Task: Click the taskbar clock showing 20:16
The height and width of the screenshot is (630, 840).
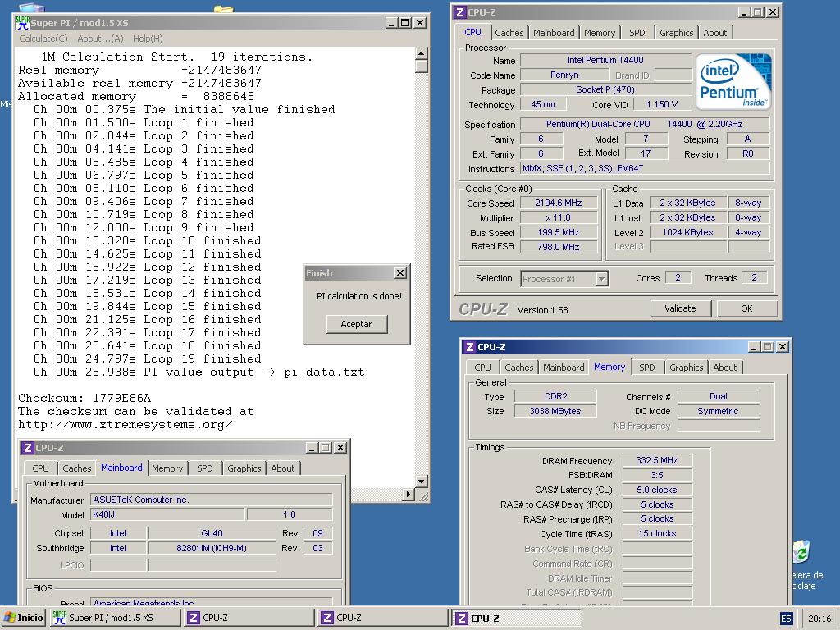Action: click(x=819, y=619)
